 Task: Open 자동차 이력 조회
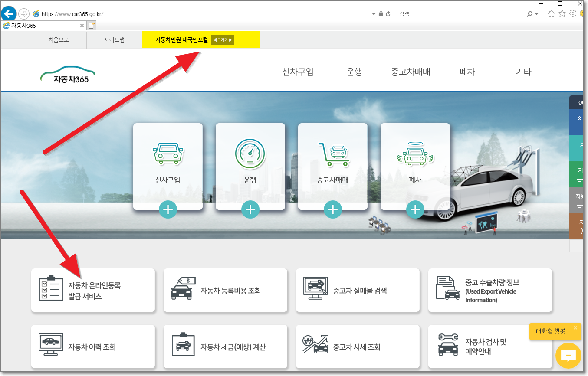[93, 347]
